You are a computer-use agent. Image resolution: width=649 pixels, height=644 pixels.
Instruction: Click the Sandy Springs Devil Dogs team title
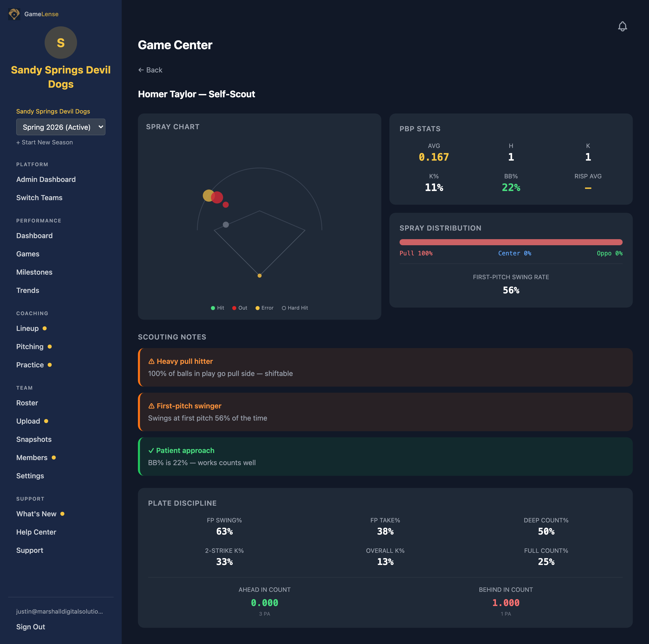pos(61,77)
